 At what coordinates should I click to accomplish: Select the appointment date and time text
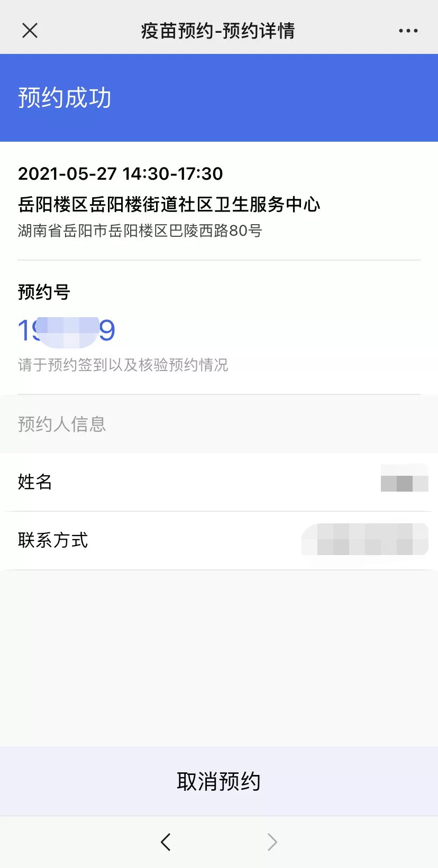(121, 173)
